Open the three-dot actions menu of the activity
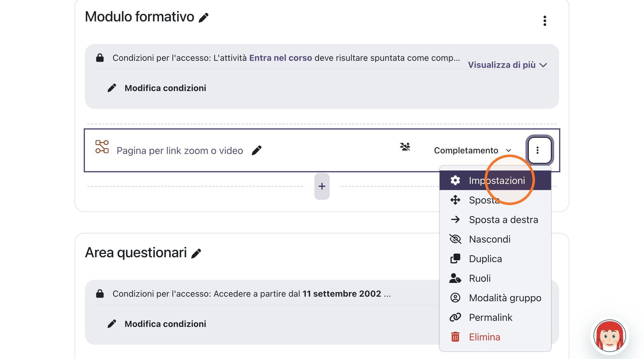 [540, 150]
